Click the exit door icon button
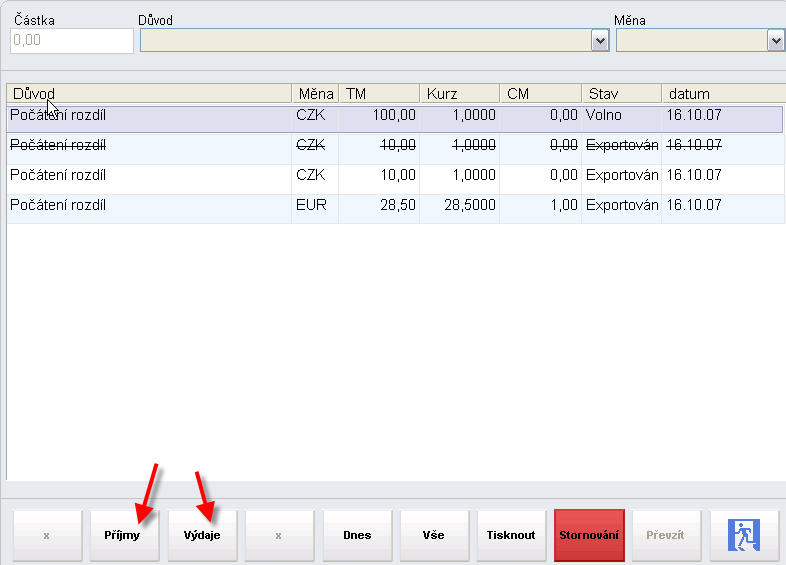 point(744,535)
